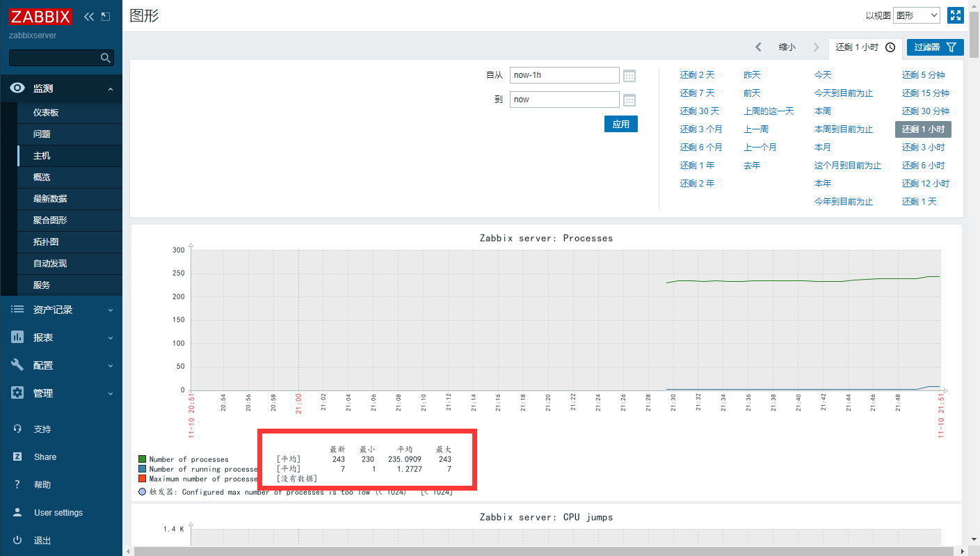Go to next time period arrow
Image resolution: width=980 pixels, height=556 pixels.
click(817, 47)
